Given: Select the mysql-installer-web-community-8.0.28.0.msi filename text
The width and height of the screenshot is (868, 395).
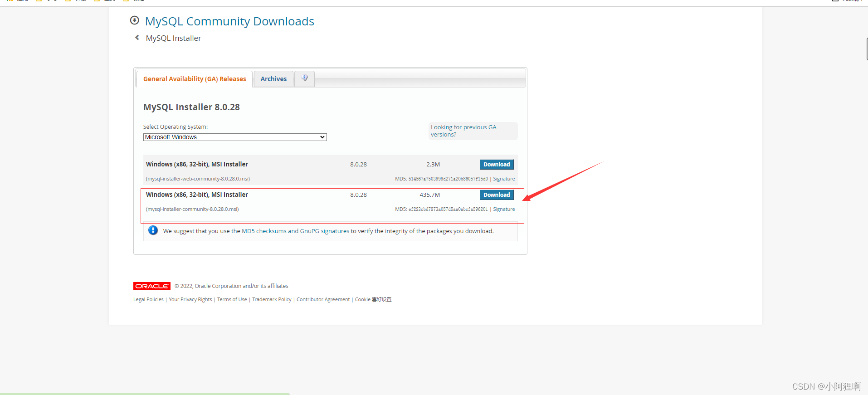Looking at the screenshot, I should (198, 179).
